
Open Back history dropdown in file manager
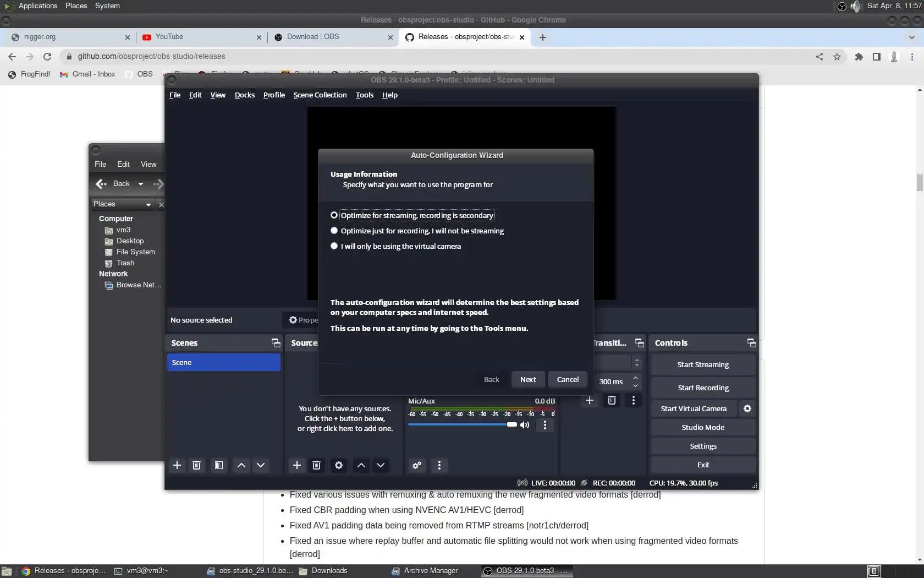click(x=141, y=184)
